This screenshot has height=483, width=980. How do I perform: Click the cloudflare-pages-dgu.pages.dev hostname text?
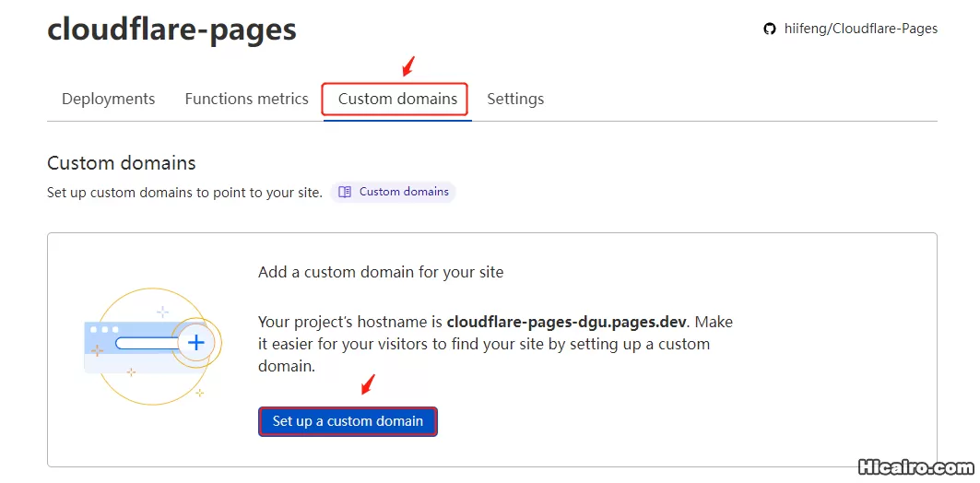[567, 322]
